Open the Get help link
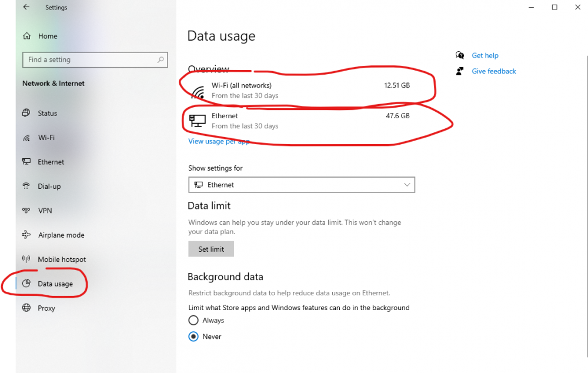Viewport: 588px width, 373px height. 485,55
